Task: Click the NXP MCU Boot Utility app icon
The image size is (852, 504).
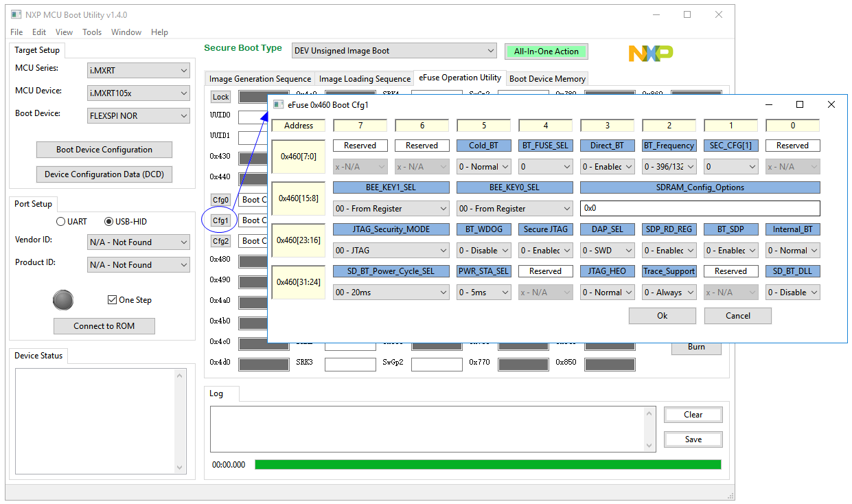Action: coord(16,14)
